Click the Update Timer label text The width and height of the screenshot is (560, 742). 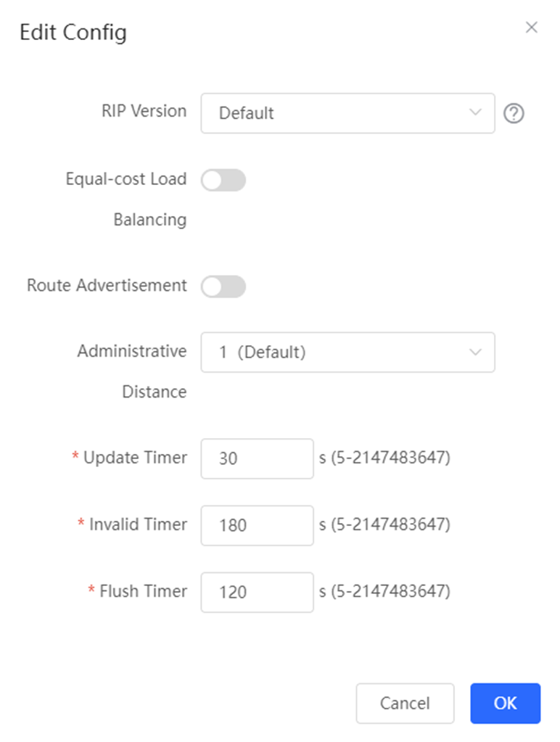pyautogui.click(x=136, y=458)
